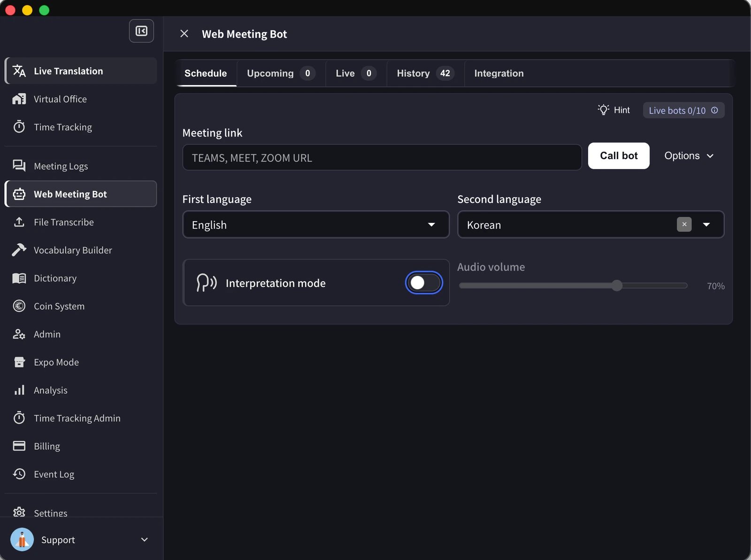Click the Live bots 0/10 badge
The height and width of the screenshot is (560, 751).
click(x=683, y=110)
